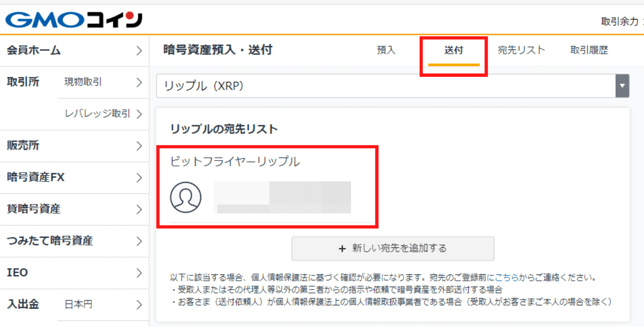Image resolution: width=644 pixels, height=334 pixels.
Task: Click the chevron beside つみたて暗号資産
Action: (x=139, y=241)
